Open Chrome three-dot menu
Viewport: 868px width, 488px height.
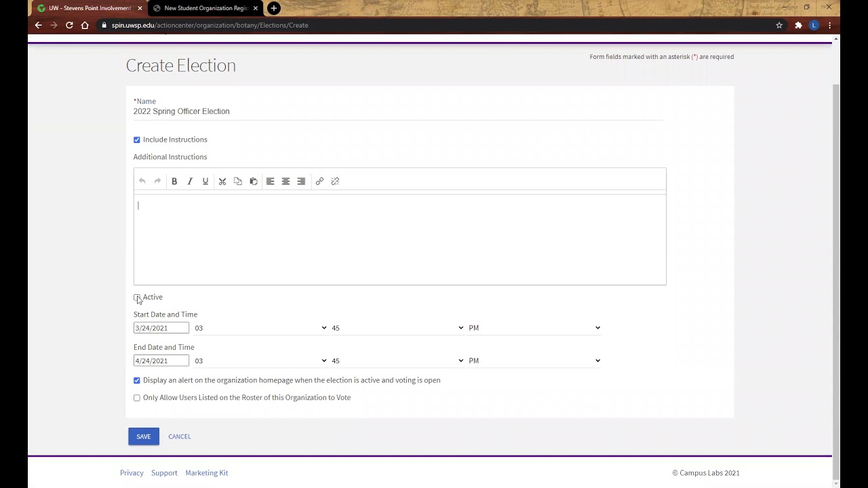coord(829,25)
